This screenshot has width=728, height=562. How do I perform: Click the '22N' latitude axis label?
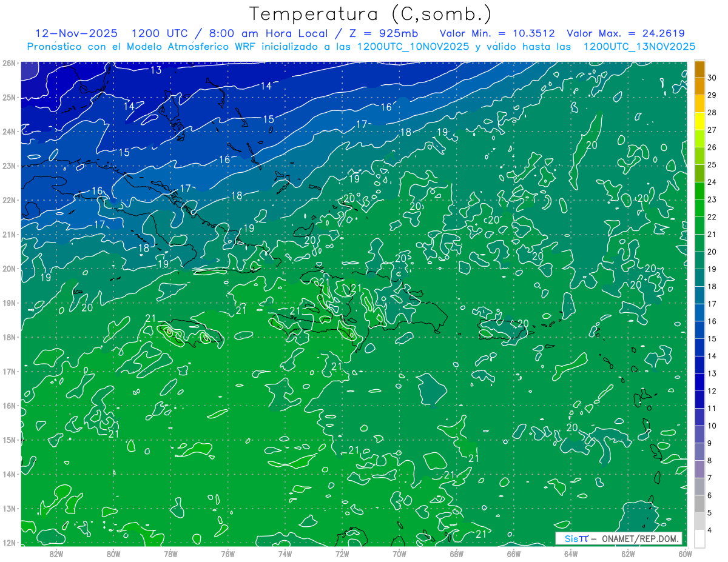(8, 200)
